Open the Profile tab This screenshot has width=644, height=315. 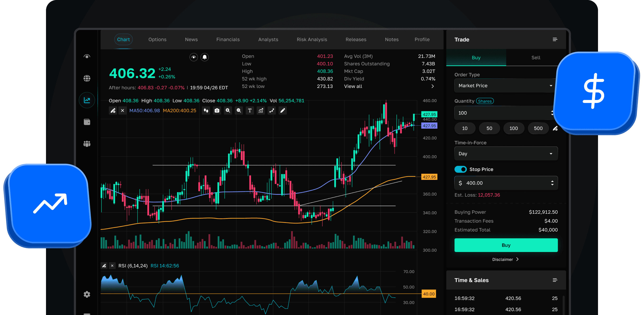coord(422,39)
